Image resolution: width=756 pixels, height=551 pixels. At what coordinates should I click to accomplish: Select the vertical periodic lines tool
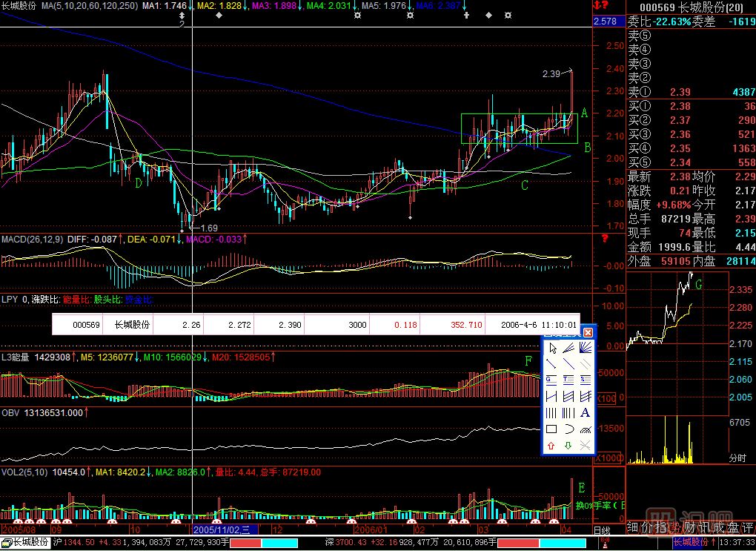click(x=551, y=412)
